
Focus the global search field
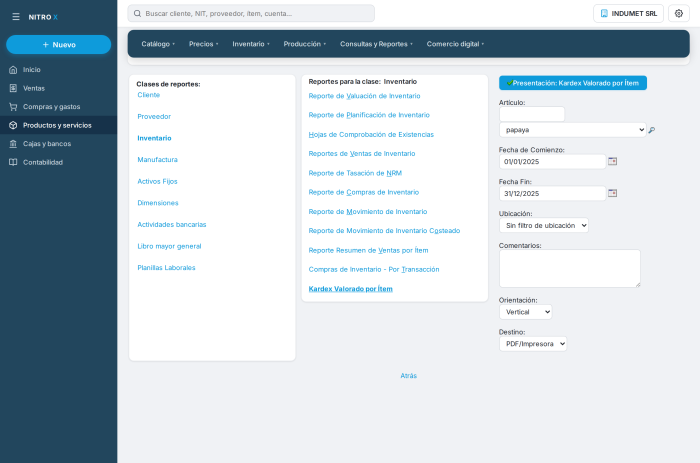coord(251,13)
